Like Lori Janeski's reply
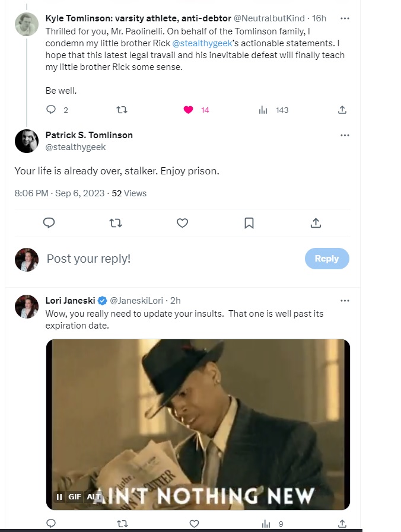Viewport: 401px width, 532px height. (x=194, y=524)
